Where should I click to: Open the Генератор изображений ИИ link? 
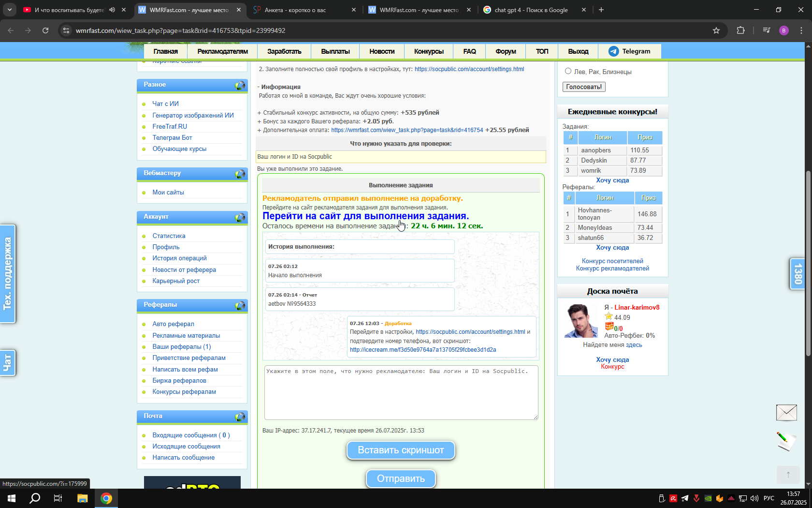(x=193, y=115)
